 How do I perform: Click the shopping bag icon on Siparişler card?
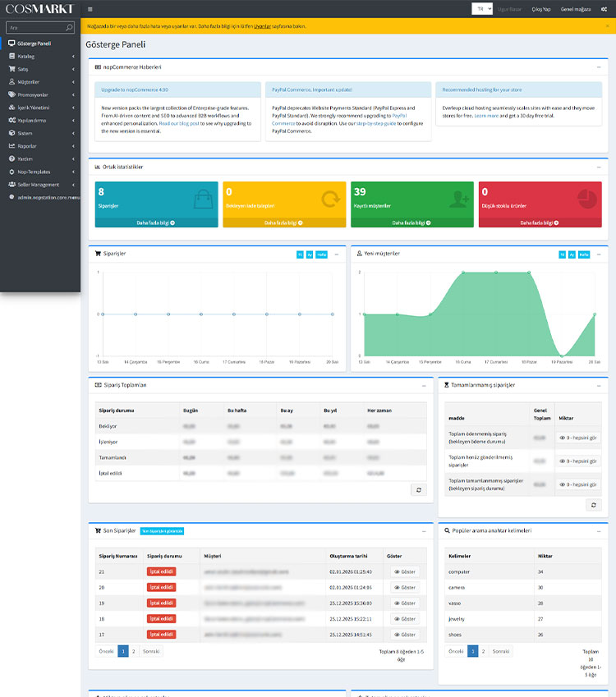click(x=203, y=199)
